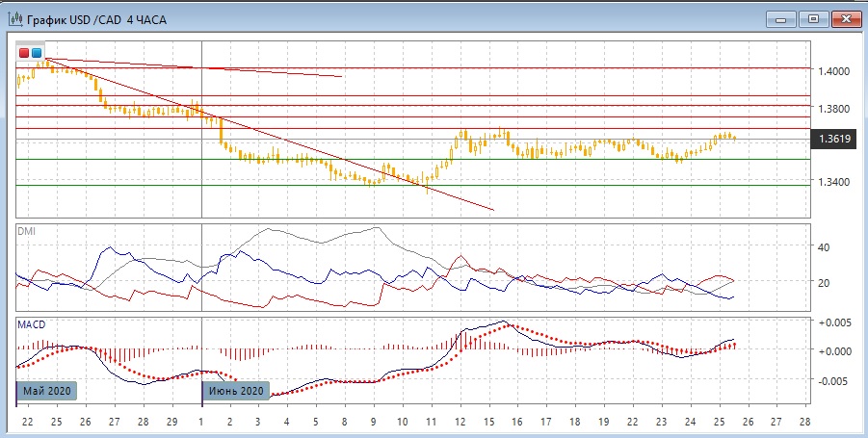Select the Июнь 2020 month marker

pos(235,391)
